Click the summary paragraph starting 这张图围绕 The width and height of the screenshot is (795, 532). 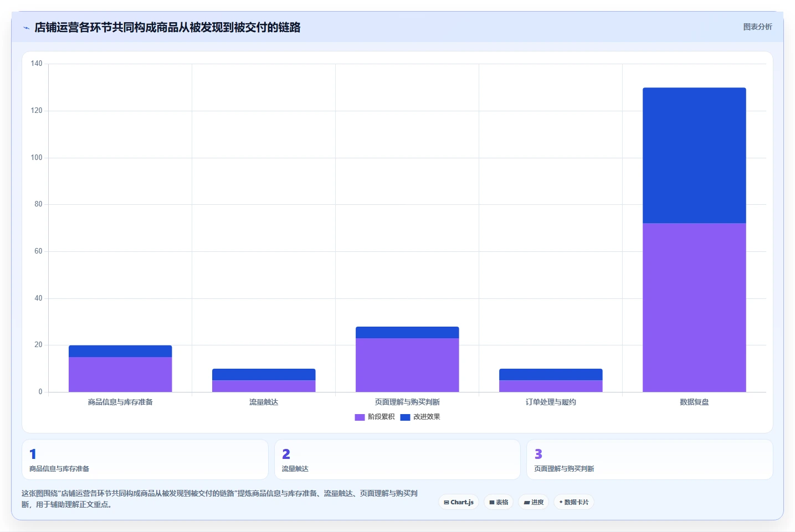point(220,499)
